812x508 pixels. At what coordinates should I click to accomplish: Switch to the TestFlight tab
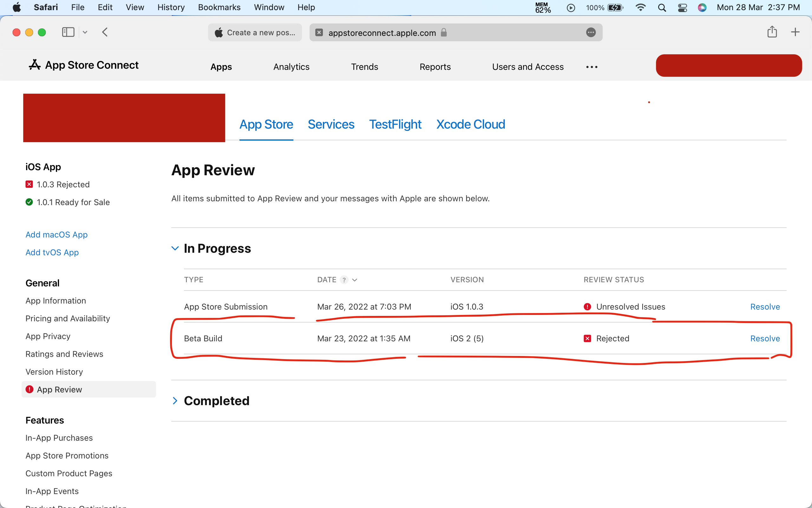pyautogui.click(x=395, y=125)
